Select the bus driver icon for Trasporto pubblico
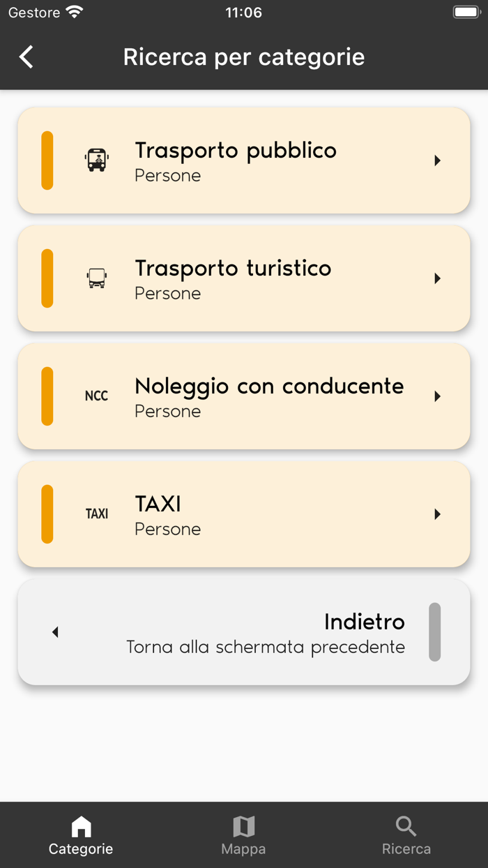 [x=97, y=160]
